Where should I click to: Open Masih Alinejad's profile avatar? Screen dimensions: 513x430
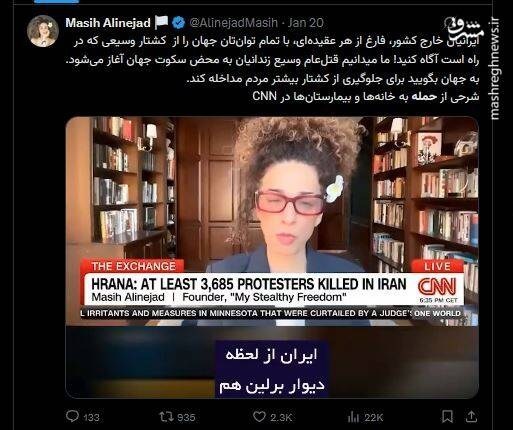43,31
